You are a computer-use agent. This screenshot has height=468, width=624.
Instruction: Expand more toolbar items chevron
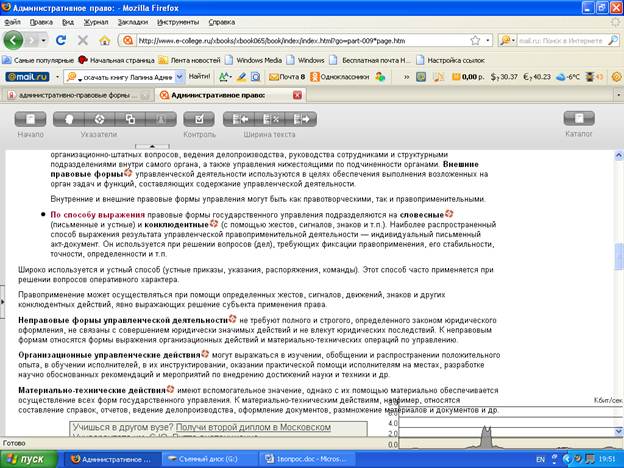point(406,77)
